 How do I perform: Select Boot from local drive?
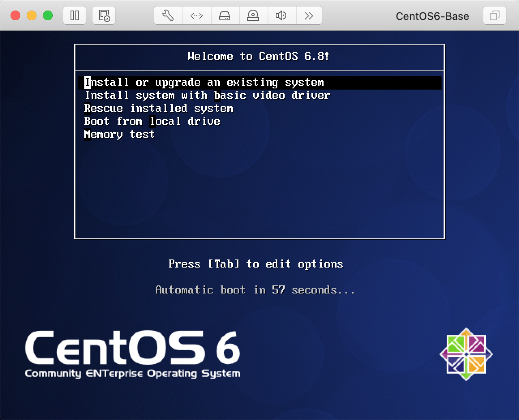(152, 122)
